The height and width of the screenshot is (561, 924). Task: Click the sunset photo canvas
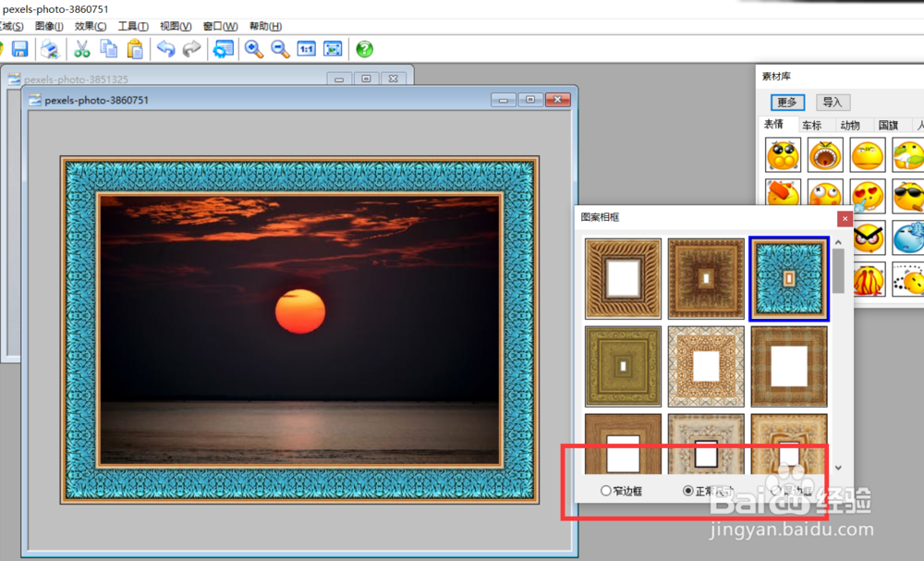[299, 330]
